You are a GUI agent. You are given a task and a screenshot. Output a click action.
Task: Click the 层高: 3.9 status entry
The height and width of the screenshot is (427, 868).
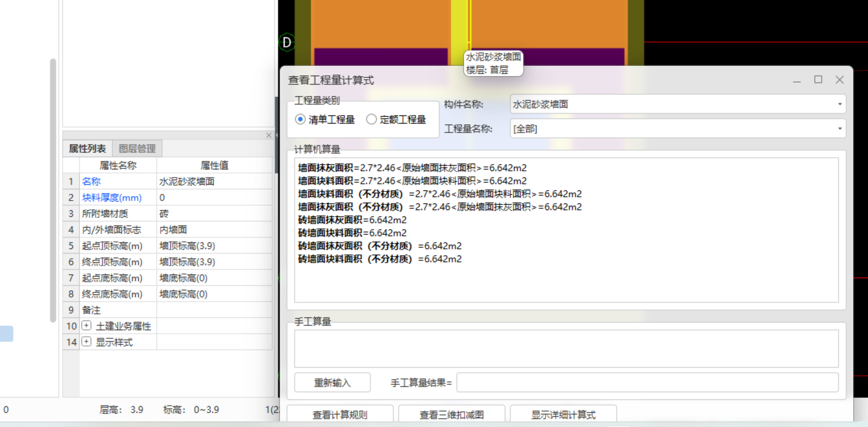121,410
